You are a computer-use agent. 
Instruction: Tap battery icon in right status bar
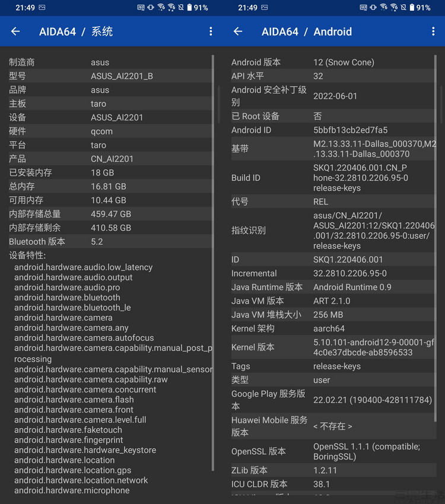coord(412,7)
